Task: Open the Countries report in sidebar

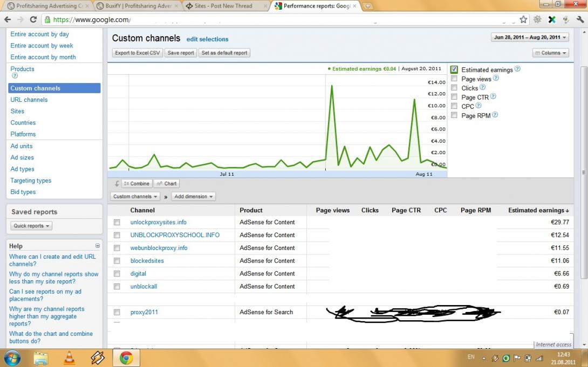Action: tap(23, 123)
